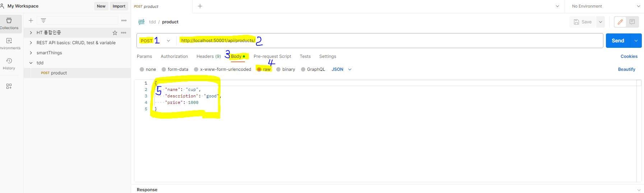Select the x-www-form-urlencoded radio option

pos(196,69)
